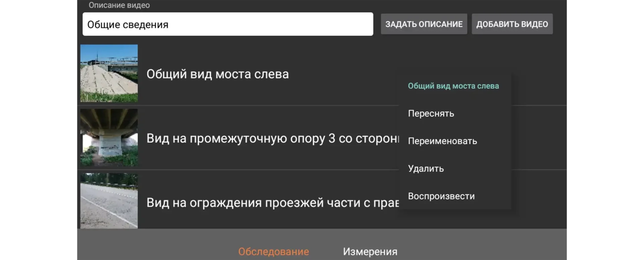644x260 pixels.
Task: Choose Переименовать in the context menu
Action: [442, 141]
